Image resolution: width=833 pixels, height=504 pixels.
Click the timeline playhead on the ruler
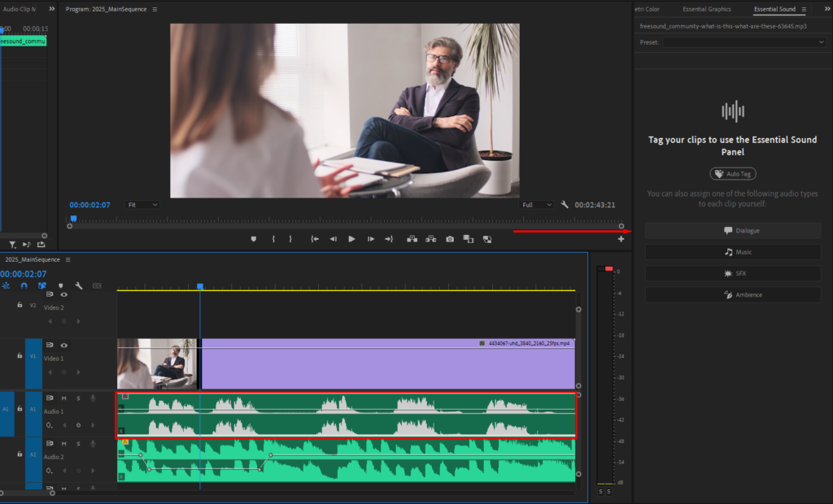(x=200, y=286)
